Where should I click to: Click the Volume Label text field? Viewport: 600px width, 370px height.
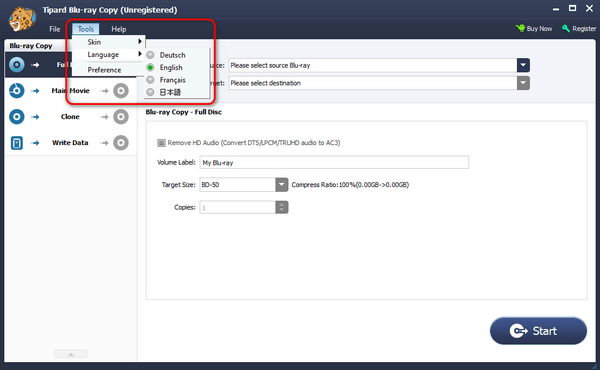(x=334, y=162)
